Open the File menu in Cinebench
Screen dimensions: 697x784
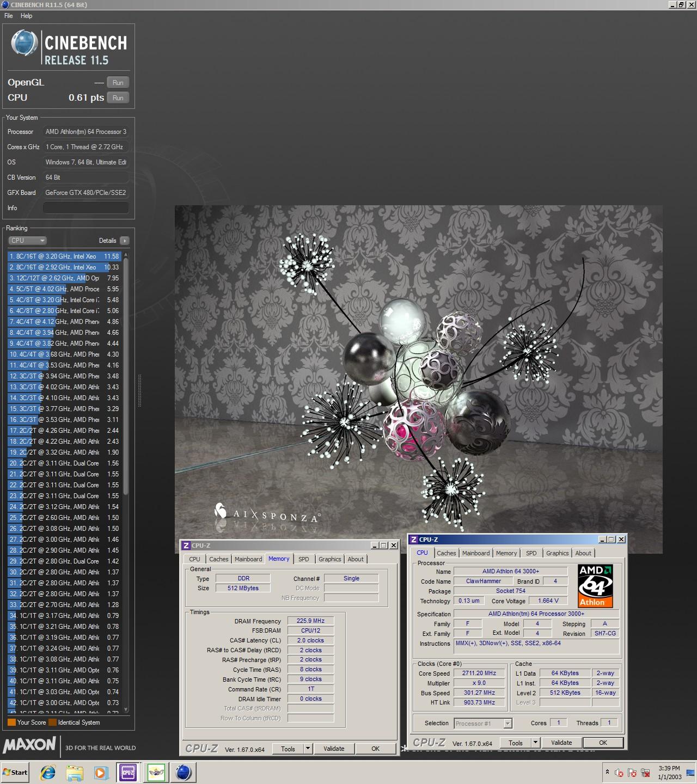pos(9,16)
